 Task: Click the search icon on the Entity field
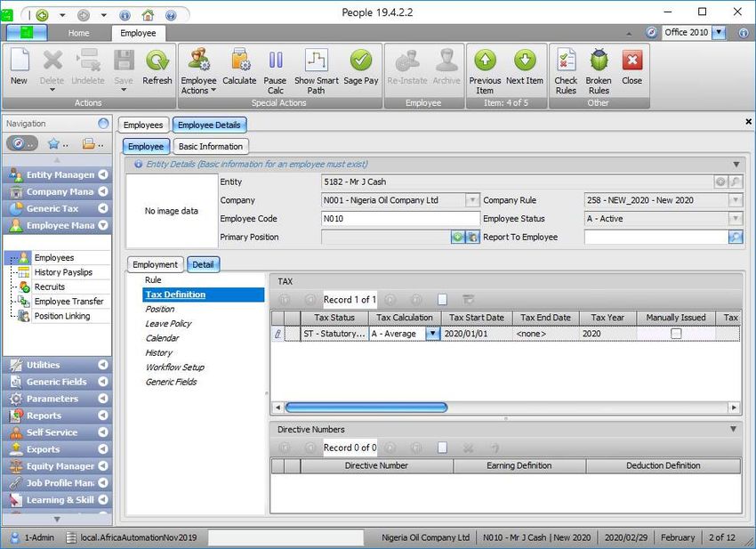[735, 182]
